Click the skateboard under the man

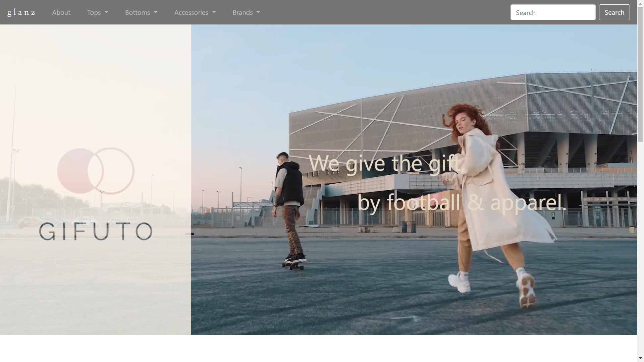(293, 266)
